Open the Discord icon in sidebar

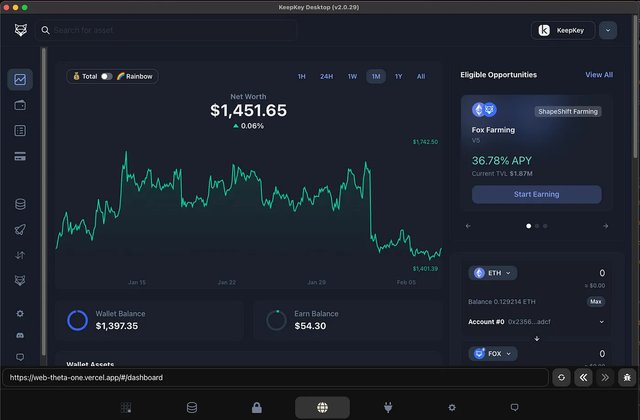pyautogui.click(x=20, y=336)
